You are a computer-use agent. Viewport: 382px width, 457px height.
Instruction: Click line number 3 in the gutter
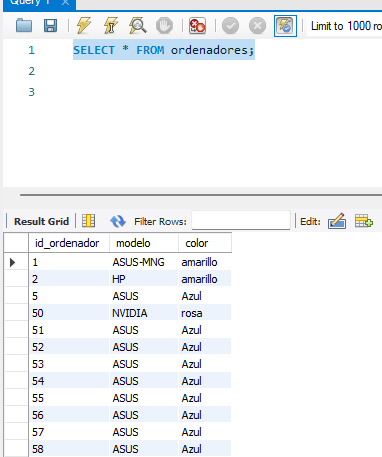pyautogui.click(x=32, y=92)
